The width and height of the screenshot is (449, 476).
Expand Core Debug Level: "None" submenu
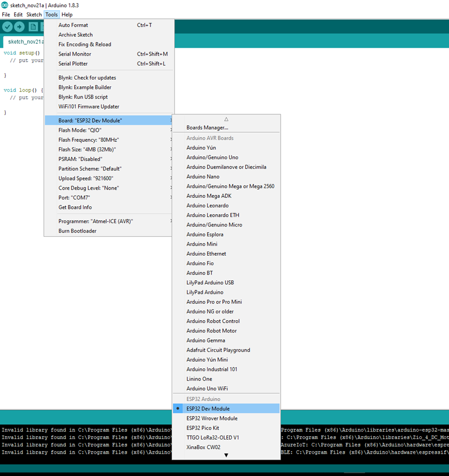pyautogui.click(x=109, y=188)
